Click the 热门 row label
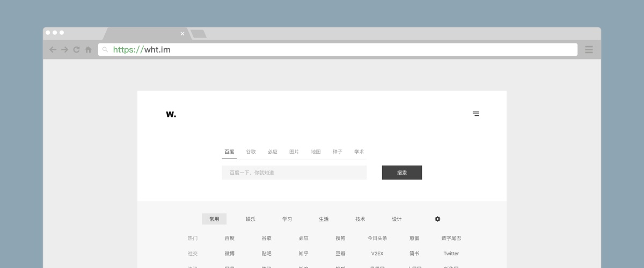644x268 pixels. (x=193, y=238)
